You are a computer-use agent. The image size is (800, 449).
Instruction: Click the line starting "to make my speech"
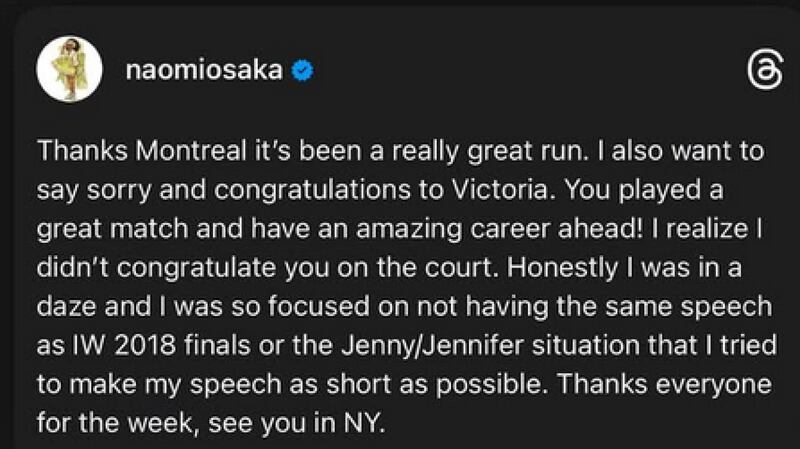point(404,385)
